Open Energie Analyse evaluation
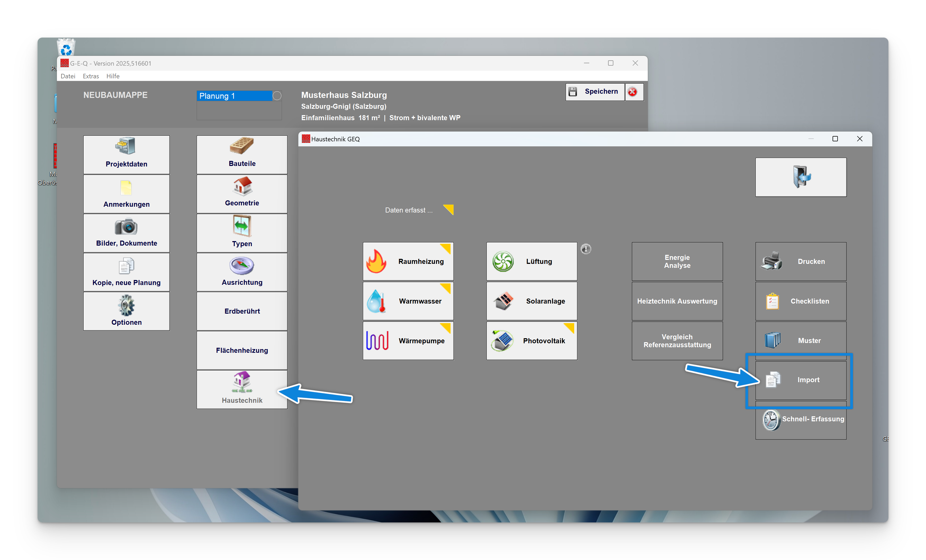 click(x=677, y=261)
